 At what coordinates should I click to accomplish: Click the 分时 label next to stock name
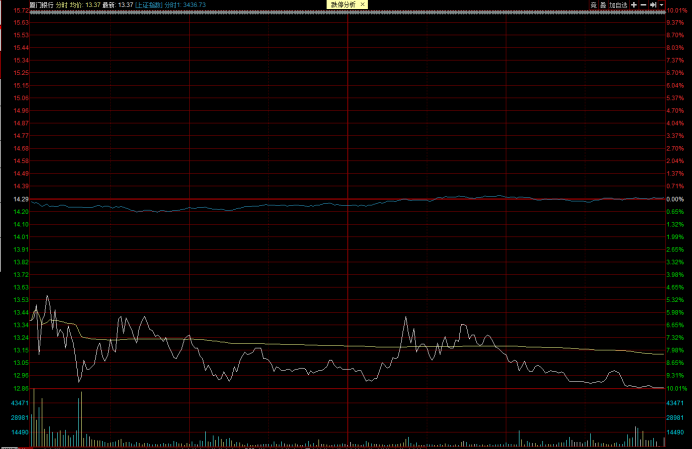pyautogui.click(x=61, y=5)
